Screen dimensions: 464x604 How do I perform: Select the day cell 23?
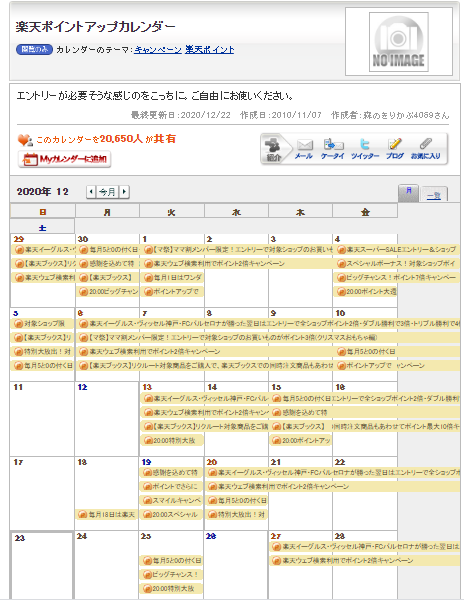click(x=42, y=565)
